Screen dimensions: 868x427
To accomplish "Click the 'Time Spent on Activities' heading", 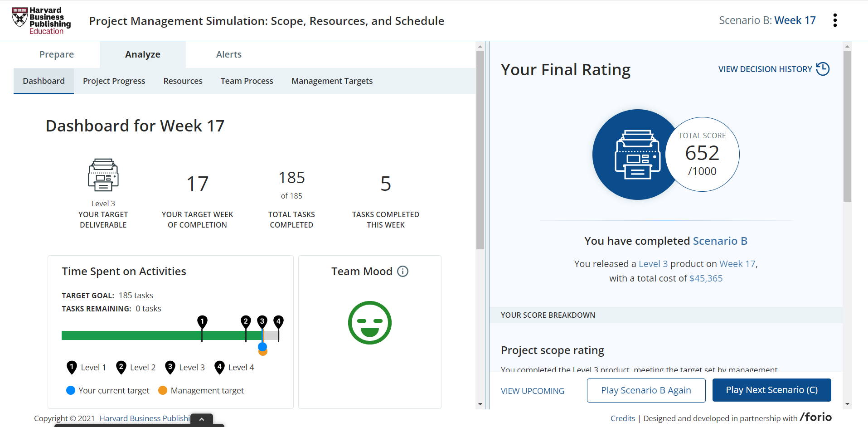I will 124,272.
